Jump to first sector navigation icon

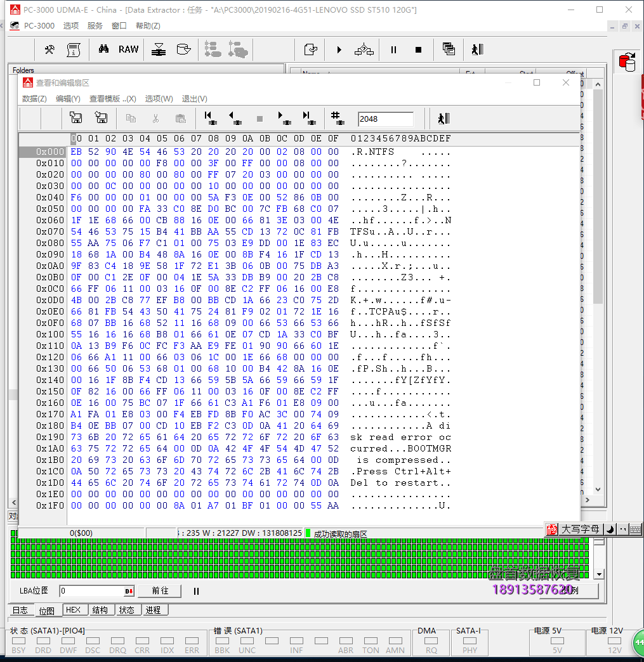(211, 118)
